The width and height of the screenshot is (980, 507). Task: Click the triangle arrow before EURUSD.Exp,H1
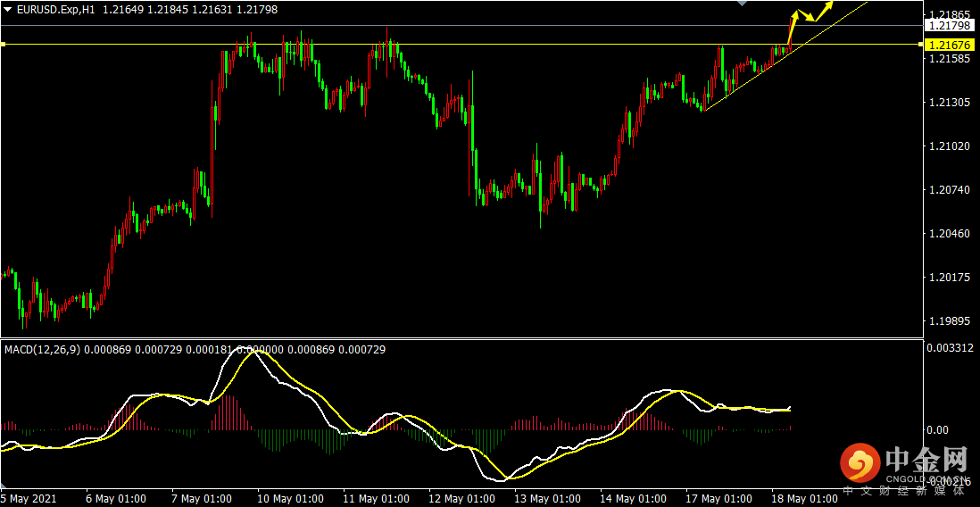coord(7,9)
